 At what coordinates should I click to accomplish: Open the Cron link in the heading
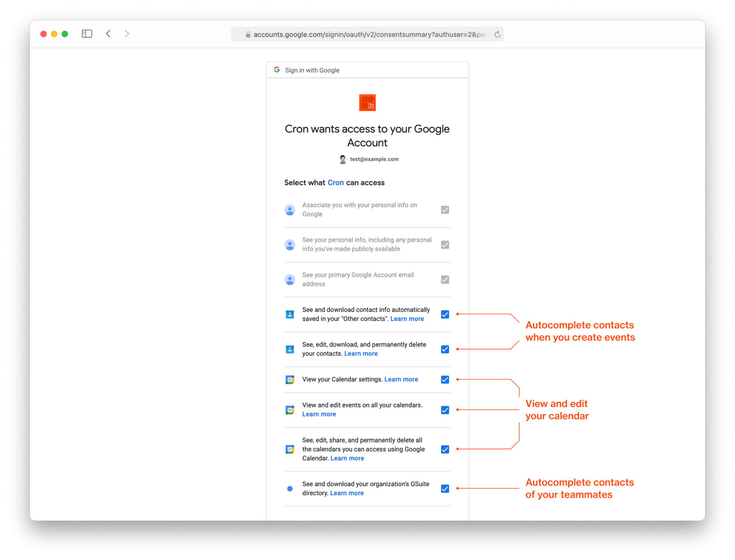335,183
